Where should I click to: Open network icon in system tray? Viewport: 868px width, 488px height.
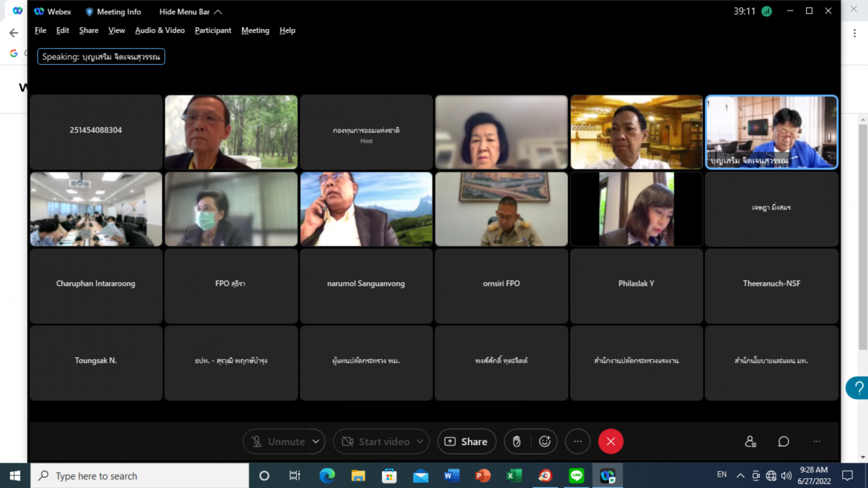(771, 476)
